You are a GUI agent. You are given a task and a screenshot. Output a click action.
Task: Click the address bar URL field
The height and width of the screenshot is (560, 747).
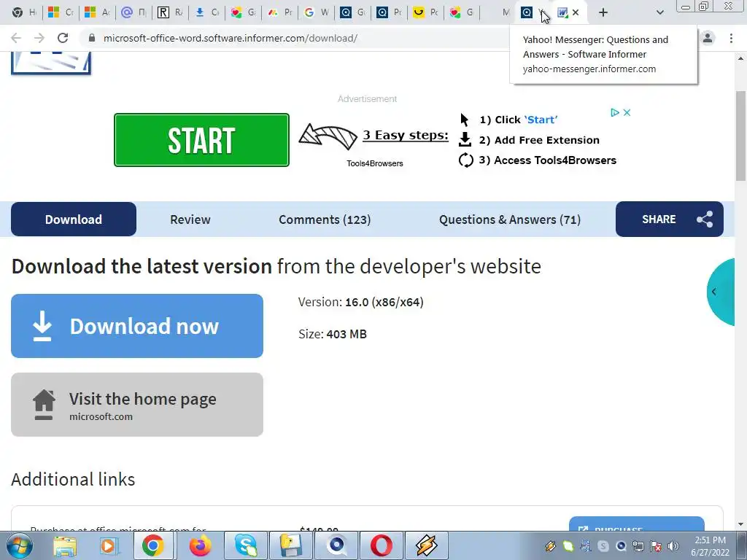point(295,38)
